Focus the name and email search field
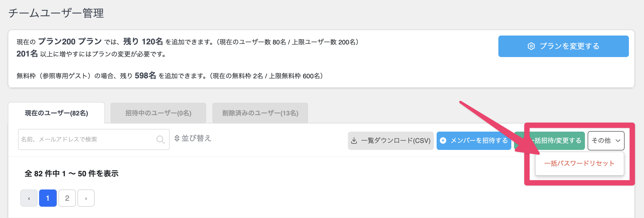The image size is (644, 218). 86,139
